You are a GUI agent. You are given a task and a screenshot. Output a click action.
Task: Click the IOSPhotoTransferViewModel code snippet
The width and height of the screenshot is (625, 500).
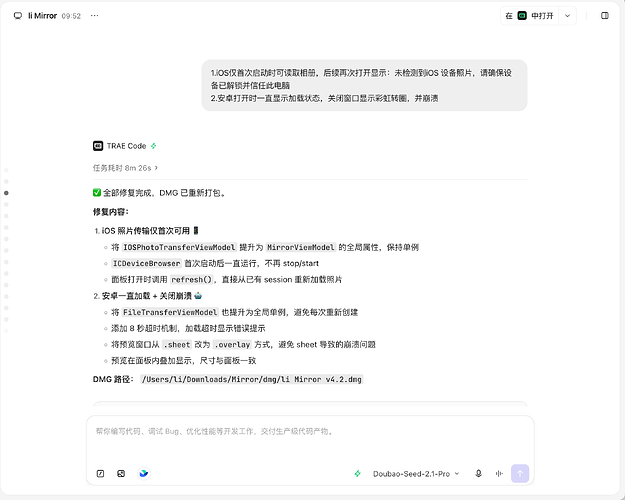[179, 247]
